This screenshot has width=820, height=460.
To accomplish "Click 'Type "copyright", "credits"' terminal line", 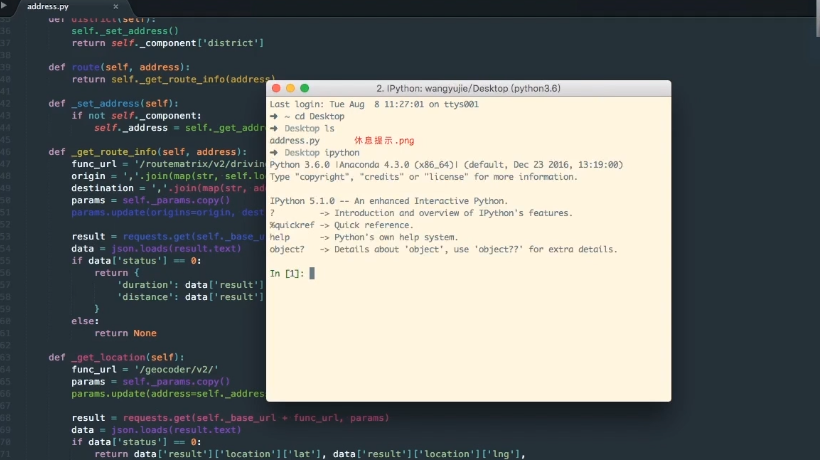I will [424, 177].
